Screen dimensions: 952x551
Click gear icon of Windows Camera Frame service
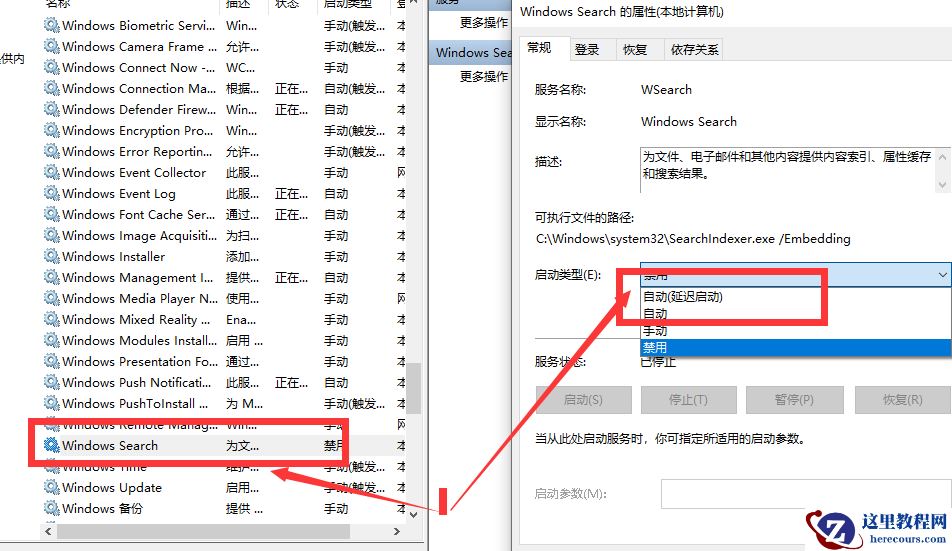pos(52,46)
